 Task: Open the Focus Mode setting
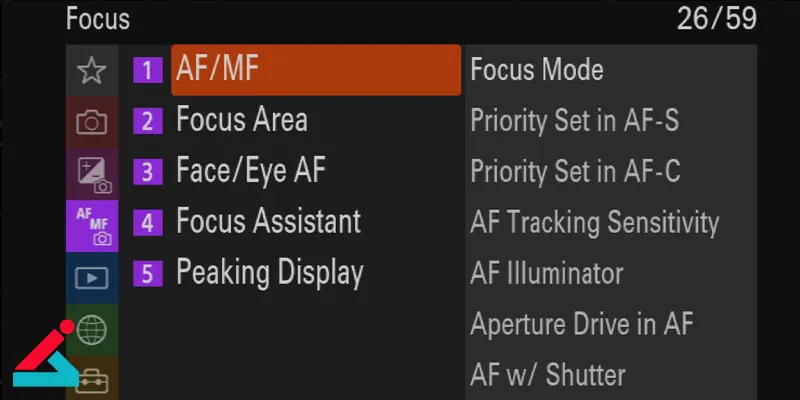click(x=537, y=70)
